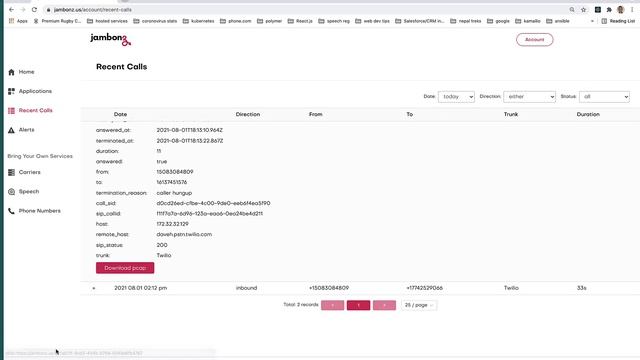640x360 pixels.
Task: Click the Download pcap button
Action: coord(125,268)
